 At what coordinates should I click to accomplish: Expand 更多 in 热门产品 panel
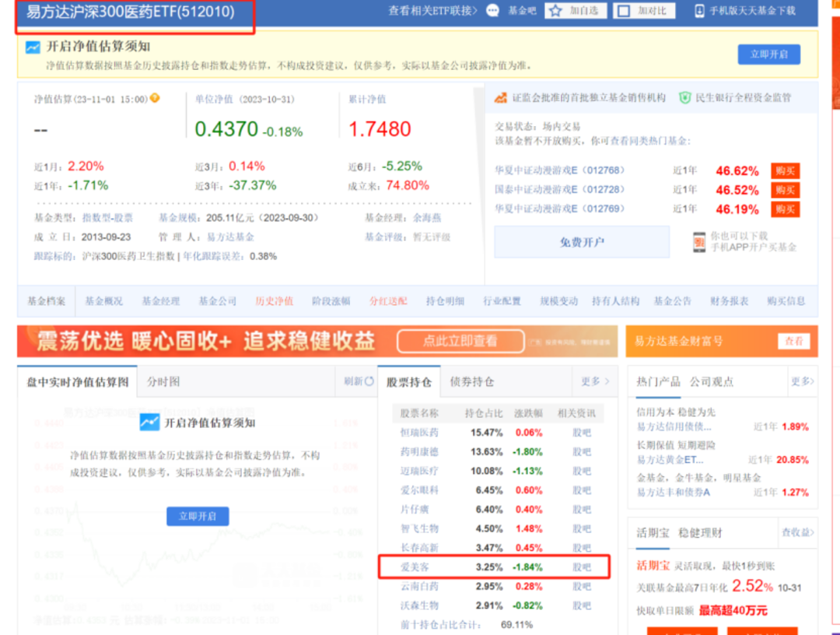tap(803, 381)
